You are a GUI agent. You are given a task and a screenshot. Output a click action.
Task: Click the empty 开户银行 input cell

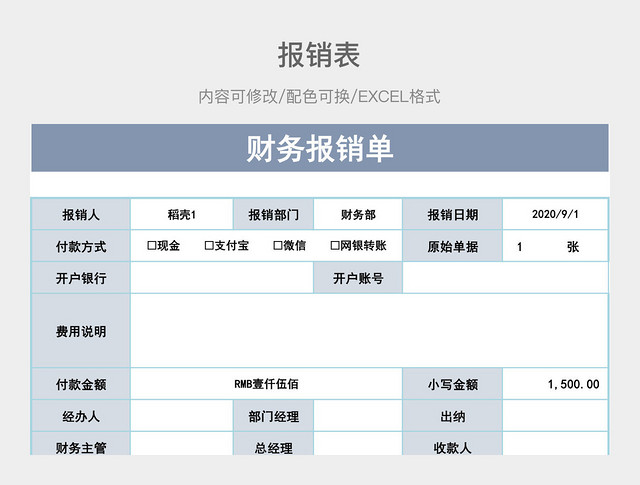click(222, 278)
